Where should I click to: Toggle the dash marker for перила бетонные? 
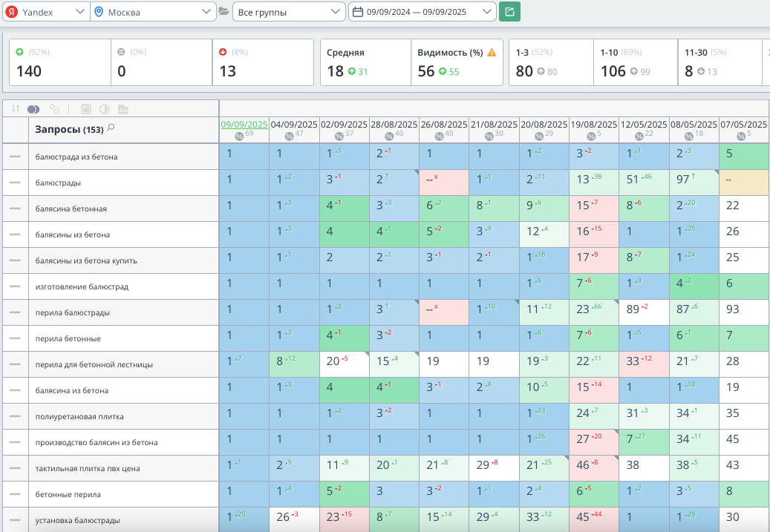[x=16, y=338]
